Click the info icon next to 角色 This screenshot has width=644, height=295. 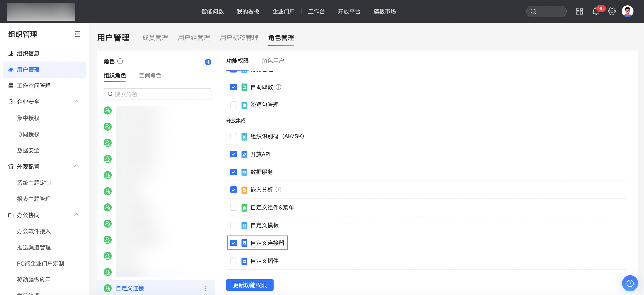click(x=120, y=61)
